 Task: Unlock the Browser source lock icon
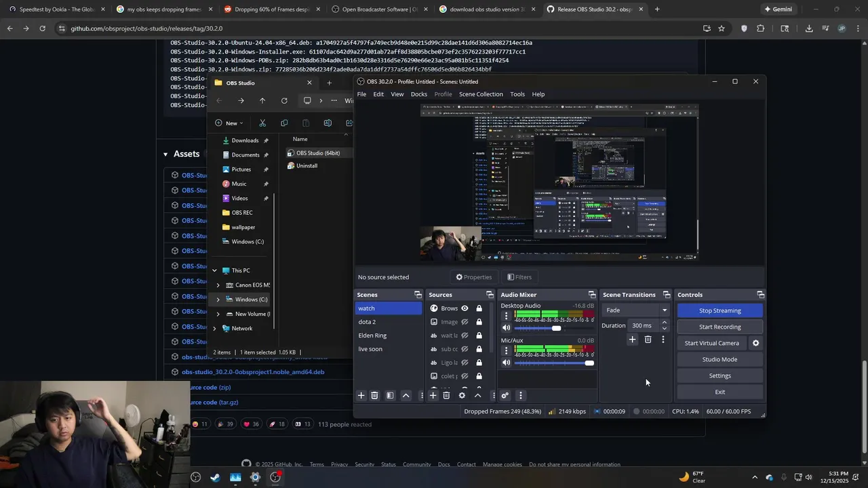(x=479, y=308)
